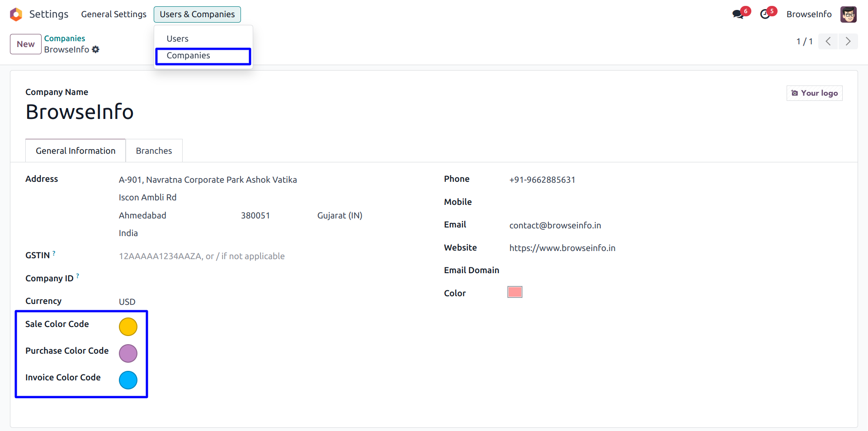Click the Companies breadcrumb link
The height and width of the screenshot is (431, 868).
coord(65,38)
